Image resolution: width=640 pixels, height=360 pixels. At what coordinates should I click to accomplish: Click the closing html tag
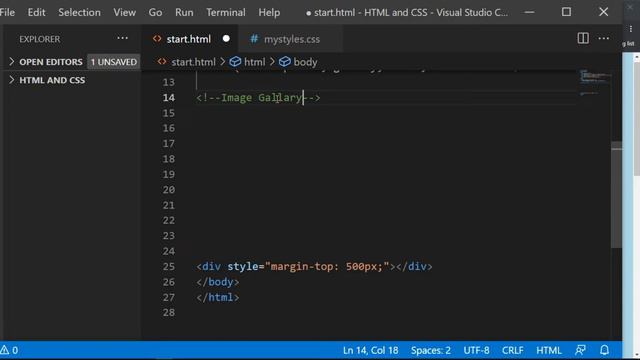click(x=218, y=298)
